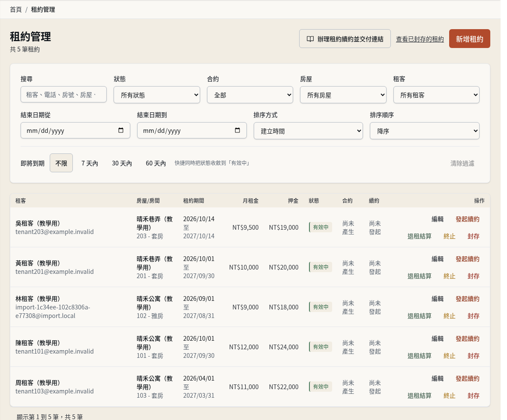
Task: Edit 吳租客 lease via 編輯
Action: pos(438,219)
